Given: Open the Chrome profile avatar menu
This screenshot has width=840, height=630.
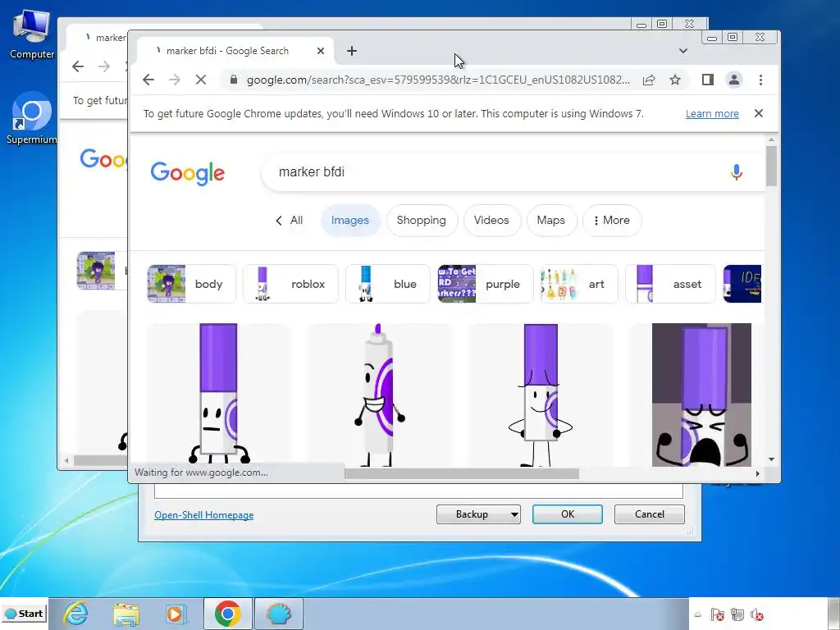Looking at the screenshot, I should pos(734,80).
